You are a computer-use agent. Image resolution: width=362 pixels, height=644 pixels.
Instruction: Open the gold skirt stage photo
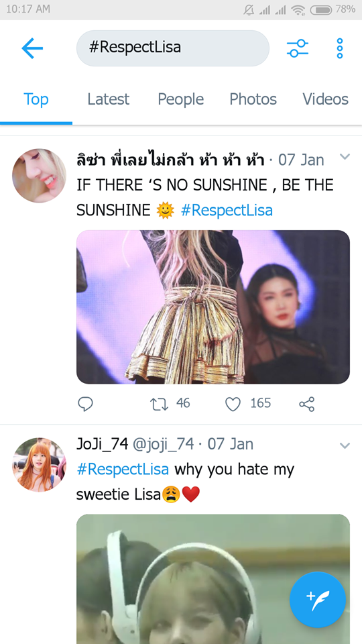(213, 307)
